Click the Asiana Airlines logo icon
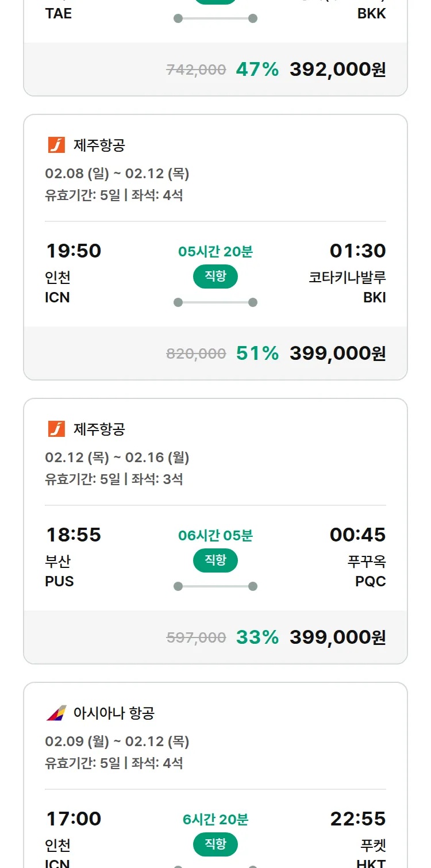The width and height of the screenshot is (431, 868). (56, 713)
